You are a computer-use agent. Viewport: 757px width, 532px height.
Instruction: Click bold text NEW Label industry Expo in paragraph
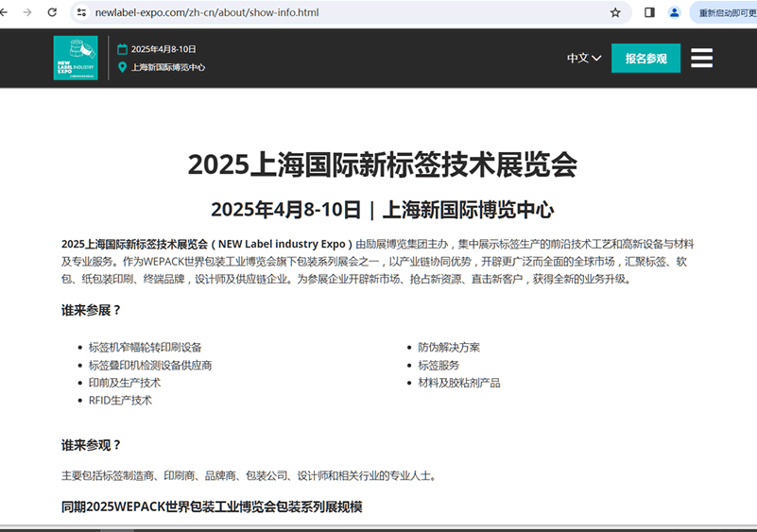[x=282, y=245]
